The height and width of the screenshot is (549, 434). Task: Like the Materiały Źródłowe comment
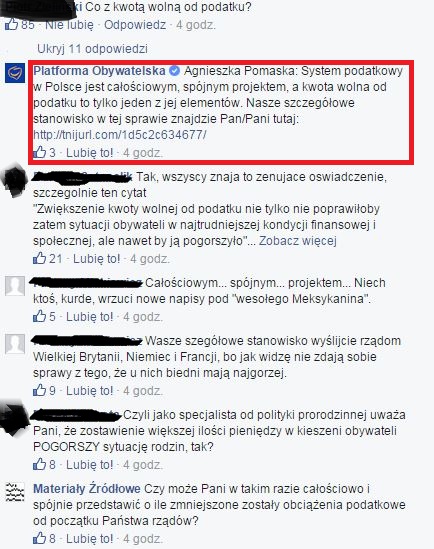pyautogui.click(x=90, y=538)
